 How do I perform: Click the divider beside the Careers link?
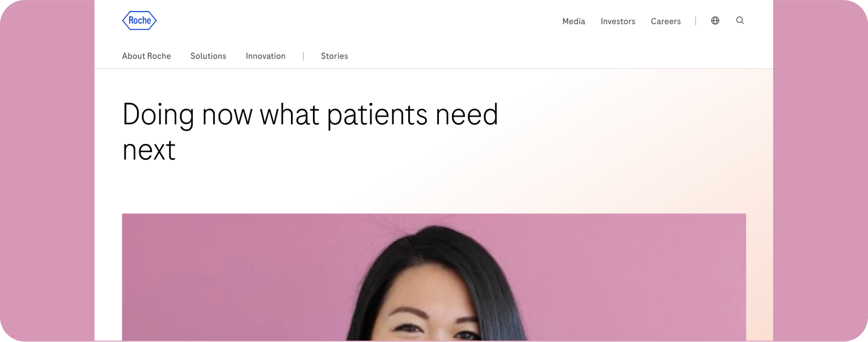[695, 21]
